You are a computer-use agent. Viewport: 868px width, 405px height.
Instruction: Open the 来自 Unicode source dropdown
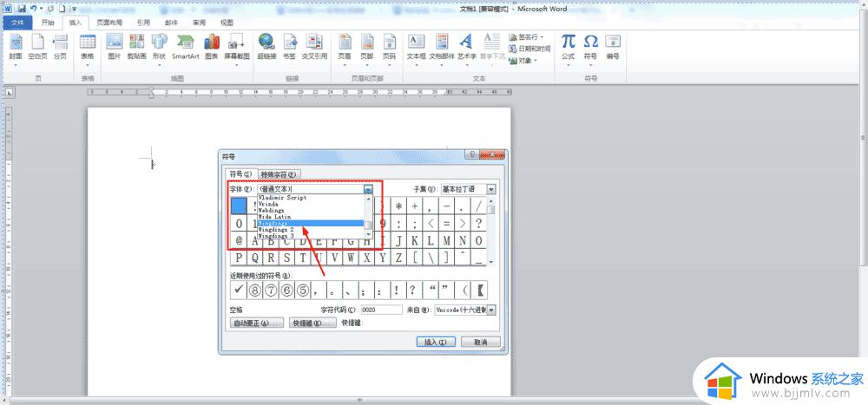[491, 310]
